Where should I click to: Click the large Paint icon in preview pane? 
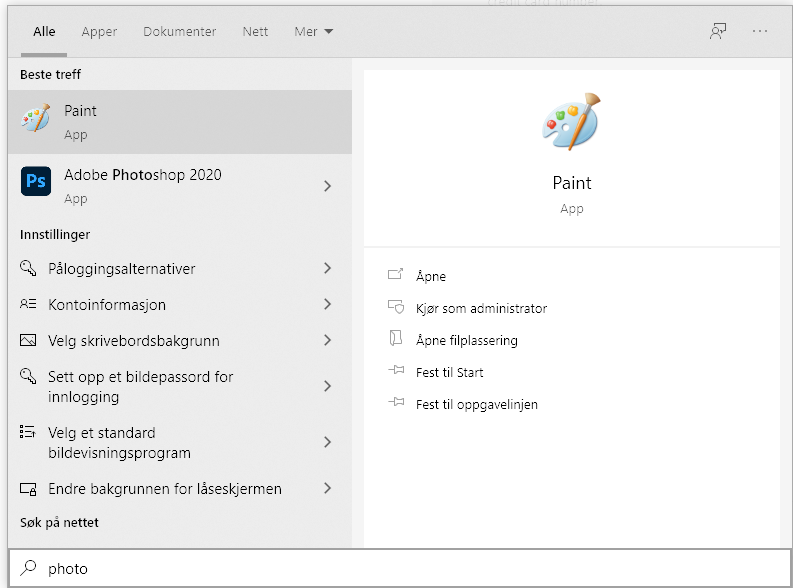tap(571, 121)
